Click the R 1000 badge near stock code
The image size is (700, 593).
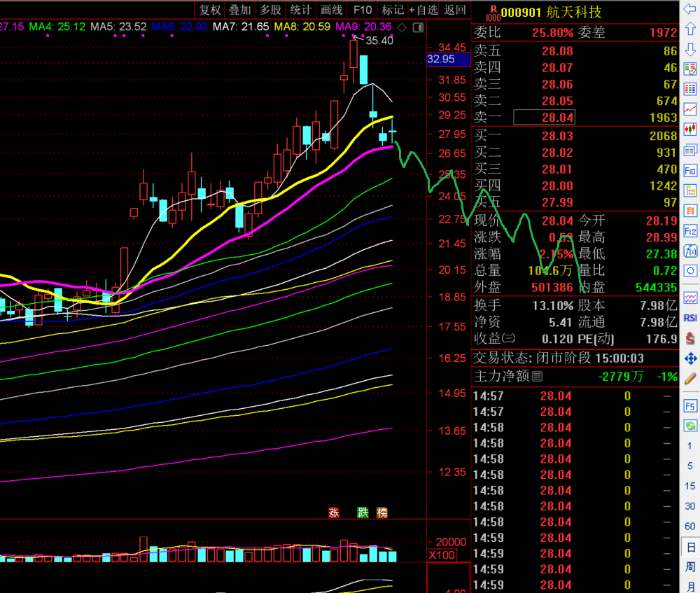[x=493, y=13]
